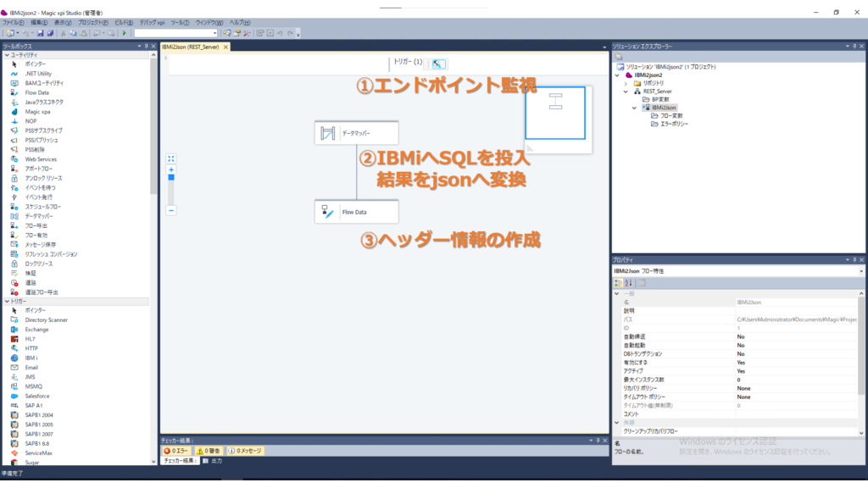Select the .NET Utility toolbox item
The height and width of the screenshot is (488, 868).
[38, 74]
